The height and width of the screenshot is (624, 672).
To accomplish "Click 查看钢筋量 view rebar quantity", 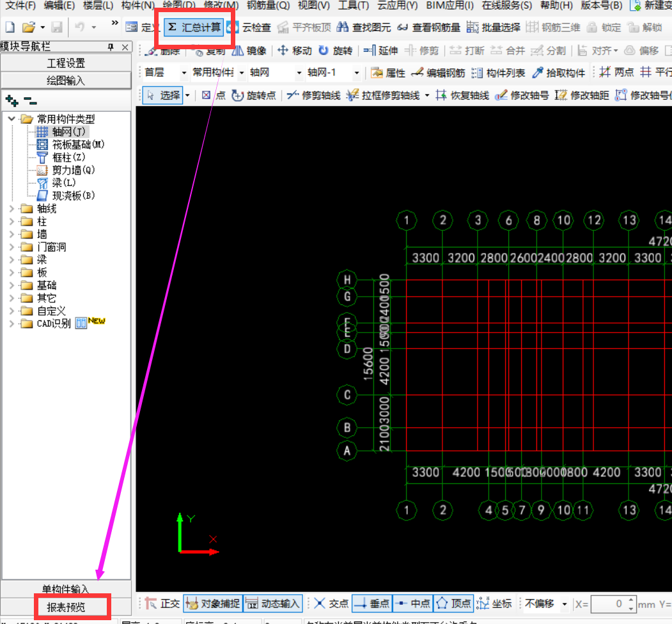I will 428,27.
